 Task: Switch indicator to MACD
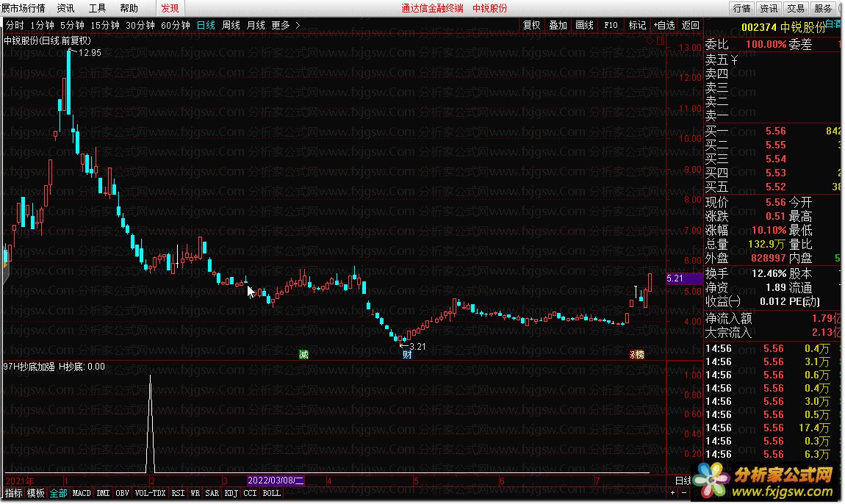pos(82,493)
